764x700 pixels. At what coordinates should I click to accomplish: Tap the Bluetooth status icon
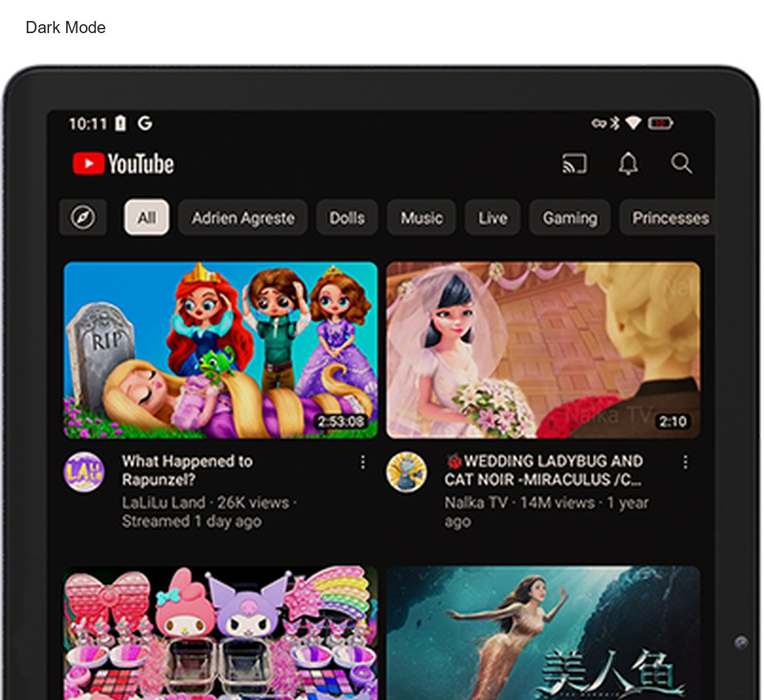coord(614,123)
